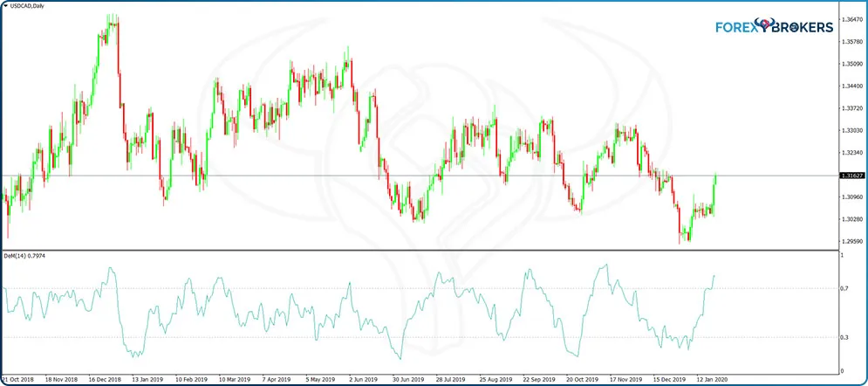Click the December 2018 price peak candle
The image size is (868, 386).
coord(109,24)
